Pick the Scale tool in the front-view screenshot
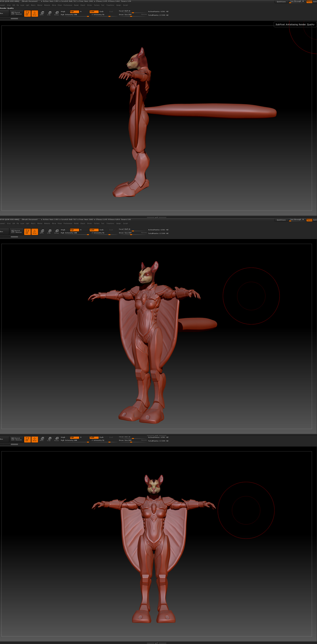 pyautogui.click(x=49, y=439)
